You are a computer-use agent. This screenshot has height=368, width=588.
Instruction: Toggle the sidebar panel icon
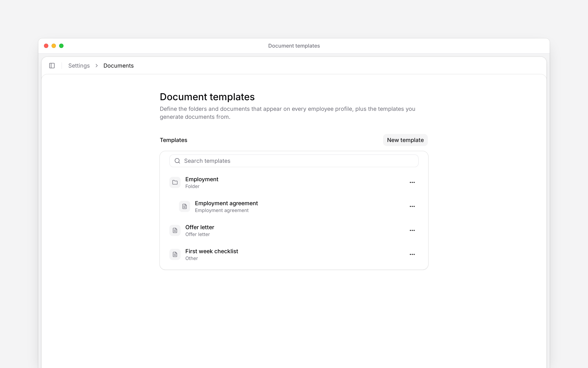pyautogui.click(x=52, y=65)
